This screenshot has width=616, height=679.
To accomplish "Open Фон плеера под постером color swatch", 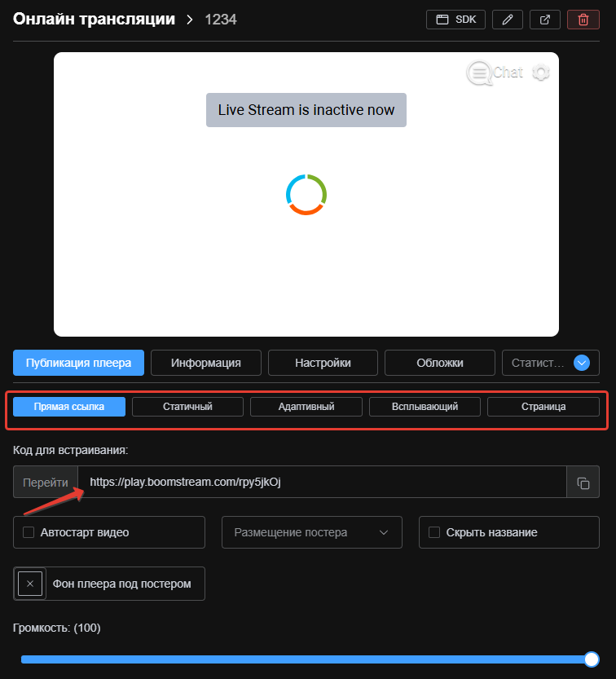I will (30, 584).
